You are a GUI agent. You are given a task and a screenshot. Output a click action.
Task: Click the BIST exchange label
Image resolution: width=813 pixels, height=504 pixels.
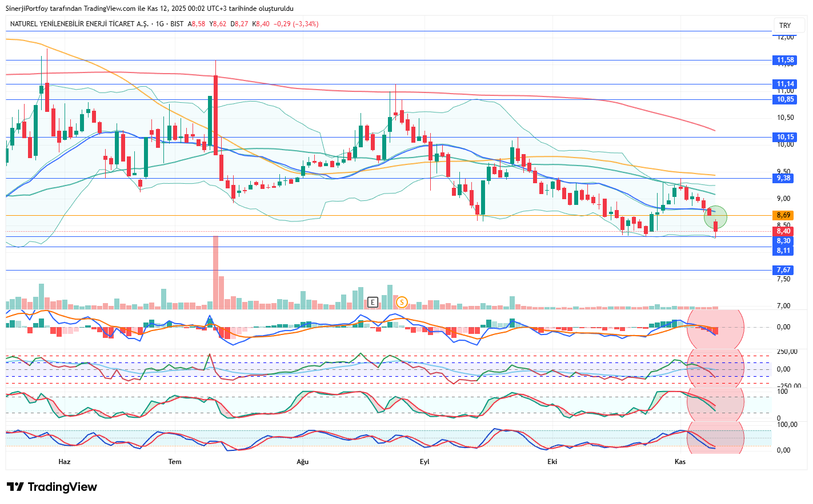pos(177,24)
